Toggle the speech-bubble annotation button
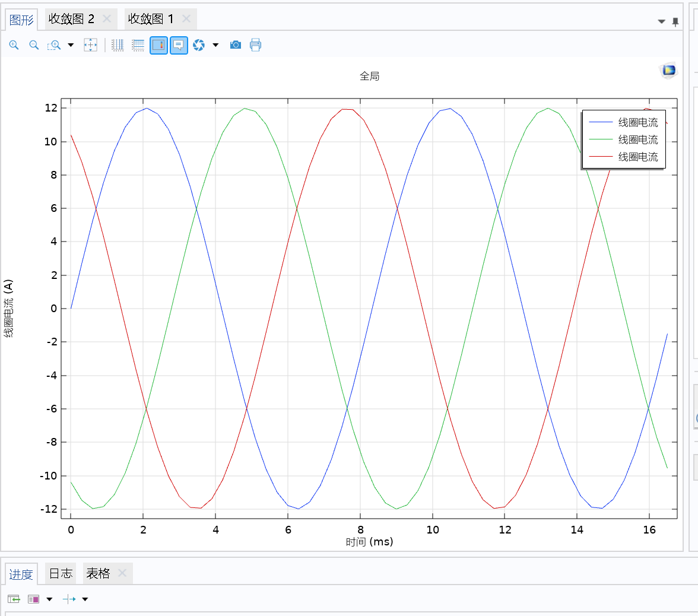Viewport: 698px width, 616px height. 179,45
